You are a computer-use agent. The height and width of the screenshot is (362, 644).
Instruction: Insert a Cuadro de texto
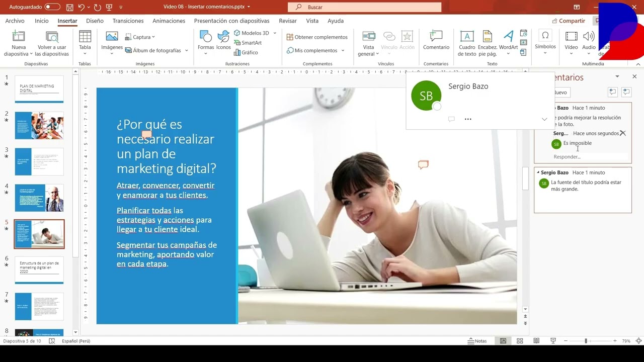pyautogui.click(x=467, y=43)
